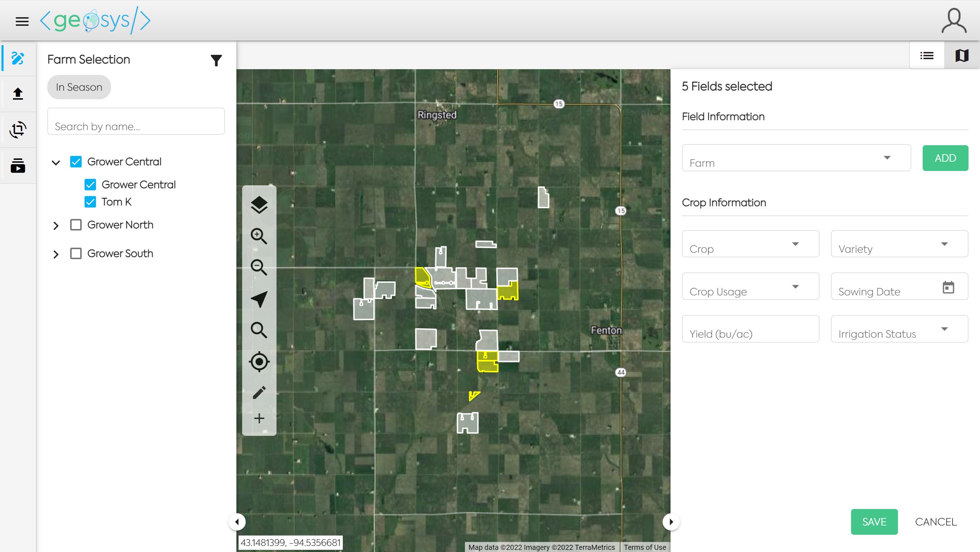The height and width of the screenshot is (552, 980).
Task: Open the Crop dropdown
Action: point(750,244)
